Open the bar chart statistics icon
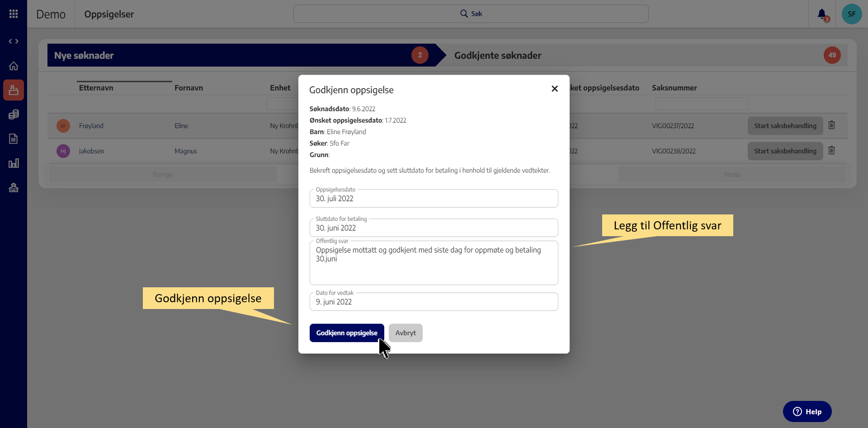868x428 pixels. (x=14, y=163)
